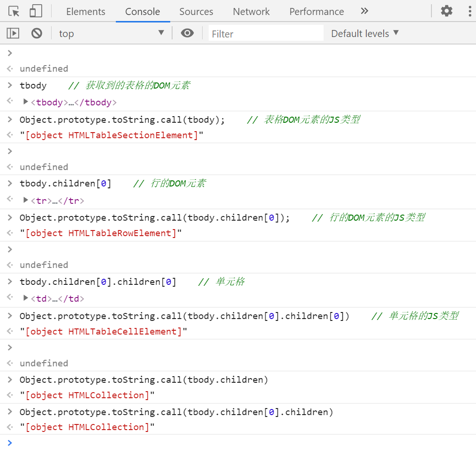This screenshot has height=461, width=476.
Task: Expand the <td> cell element result
Action: 26,298
